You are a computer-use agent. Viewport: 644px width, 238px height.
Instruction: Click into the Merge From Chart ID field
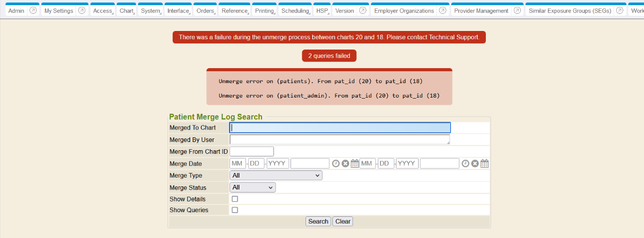coord(251,152)
